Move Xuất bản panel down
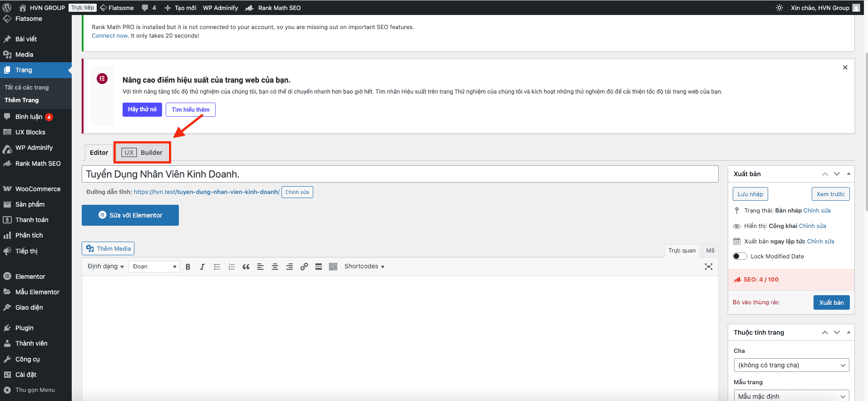This screenshot has height=401, width=868. click(837, 174)
